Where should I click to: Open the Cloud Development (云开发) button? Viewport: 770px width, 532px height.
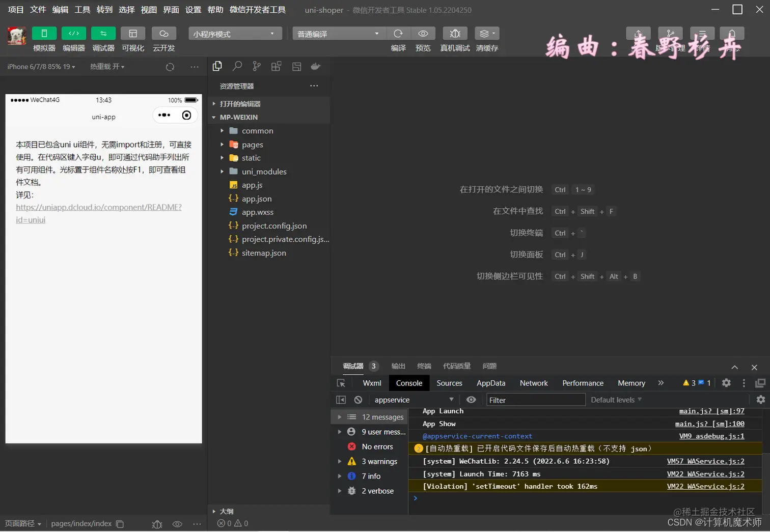pos(164,33)
